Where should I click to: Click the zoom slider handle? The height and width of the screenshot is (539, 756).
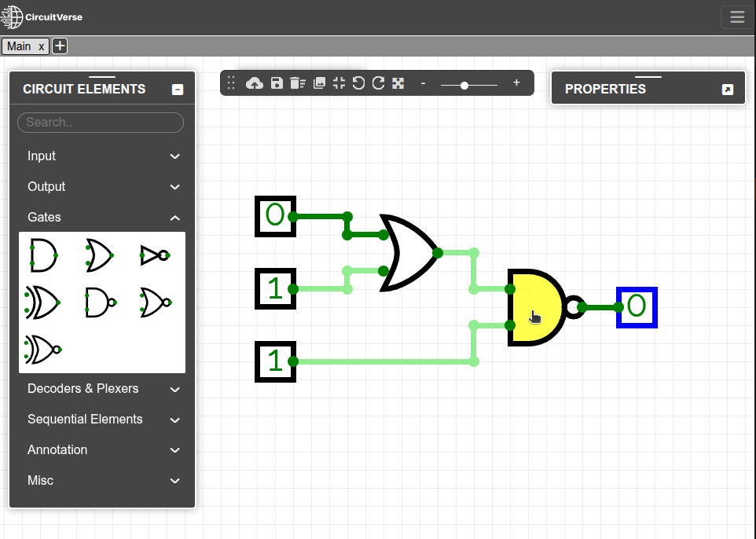click(464, 84)
